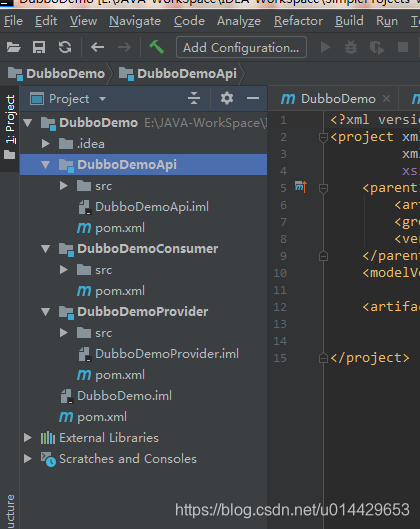Navigate forward with the right arrow
Image resolution: width=420 pixels, height=529 pixels.
coord(124,47)
